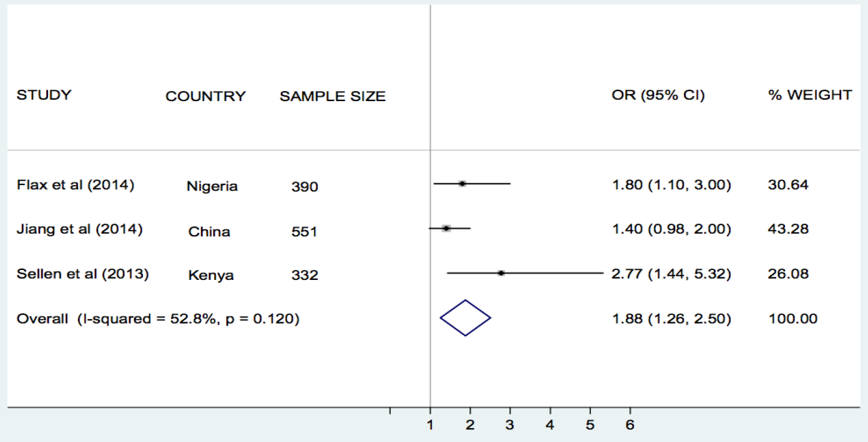Select the Sellen et al (2013) study label
The width and height of the screenshot is (868, 442).
82,274
